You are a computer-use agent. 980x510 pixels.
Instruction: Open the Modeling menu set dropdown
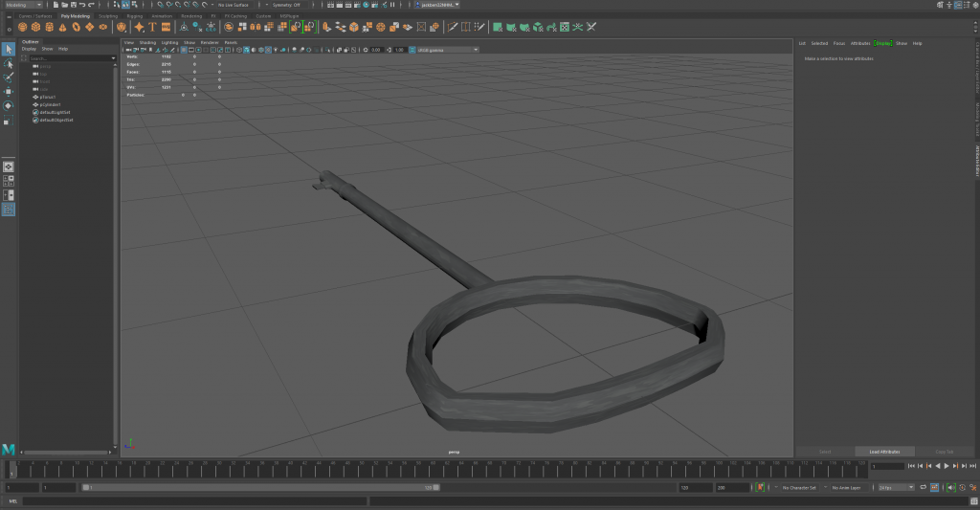[x=23, y=5]
